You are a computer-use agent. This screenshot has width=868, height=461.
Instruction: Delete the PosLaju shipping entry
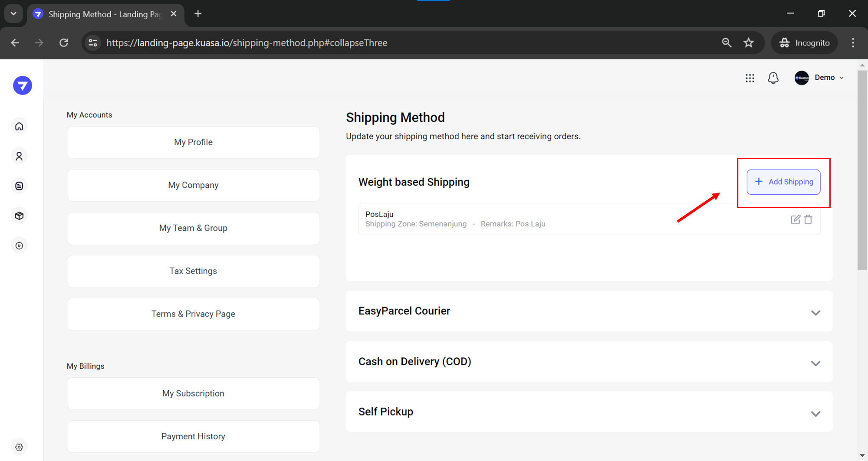tap(808, 219)
